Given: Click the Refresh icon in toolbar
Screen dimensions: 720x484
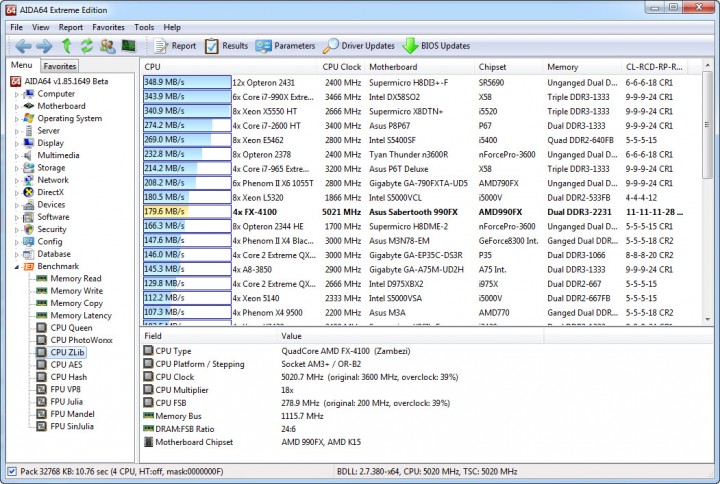Looking at the screenshot, I should (87, 46).
